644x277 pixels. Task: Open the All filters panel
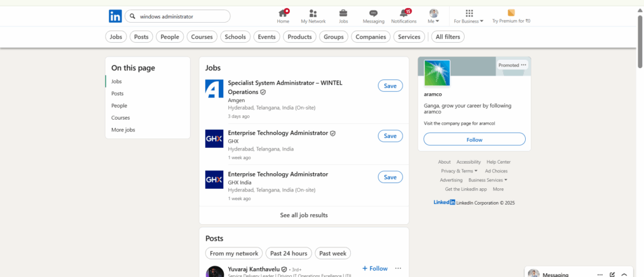448,37
